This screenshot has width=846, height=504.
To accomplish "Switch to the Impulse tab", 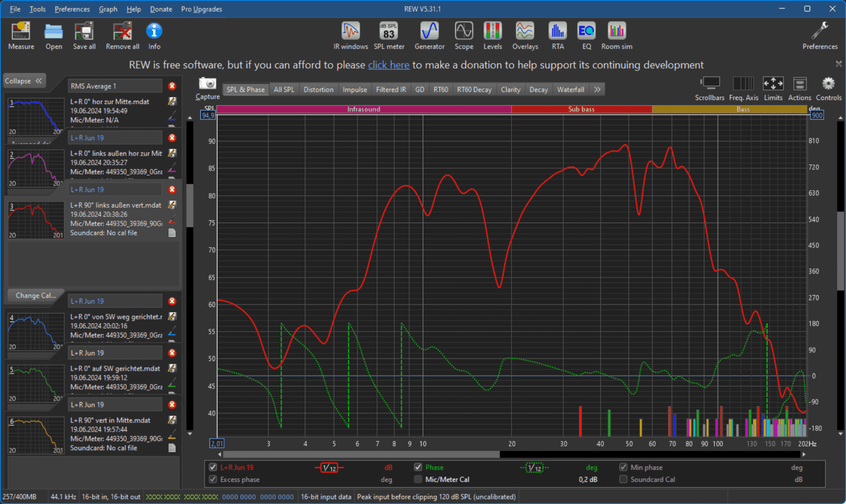I will 354,89.
